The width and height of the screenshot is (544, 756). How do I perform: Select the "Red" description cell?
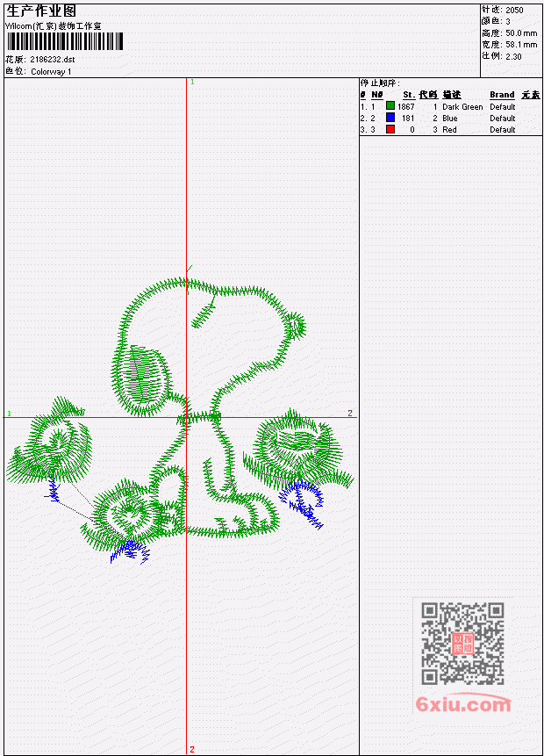pos(449,130)
